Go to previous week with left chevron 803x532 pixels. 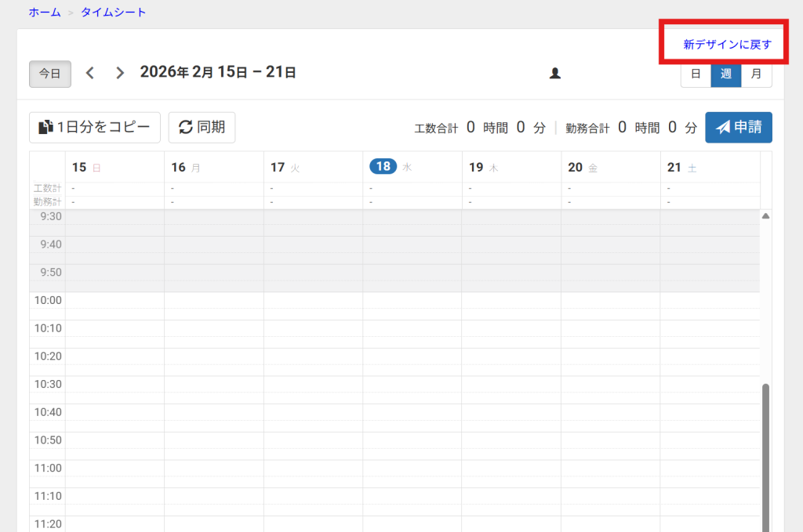[x=90, y=73]
